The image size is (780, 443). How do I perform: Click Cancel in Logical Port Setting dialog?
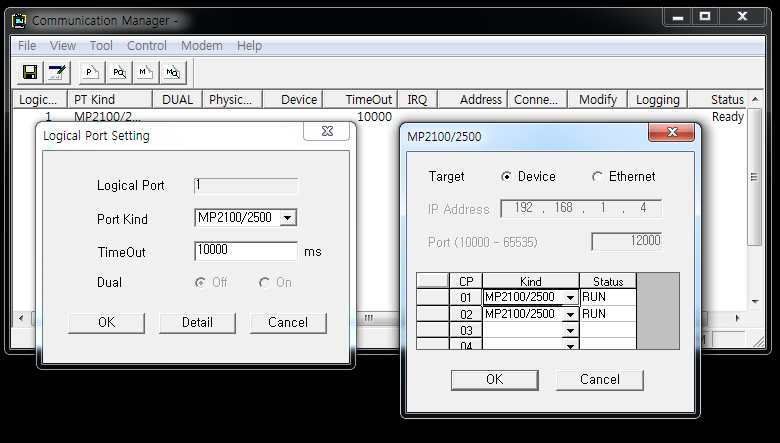[x=288, y=323]
